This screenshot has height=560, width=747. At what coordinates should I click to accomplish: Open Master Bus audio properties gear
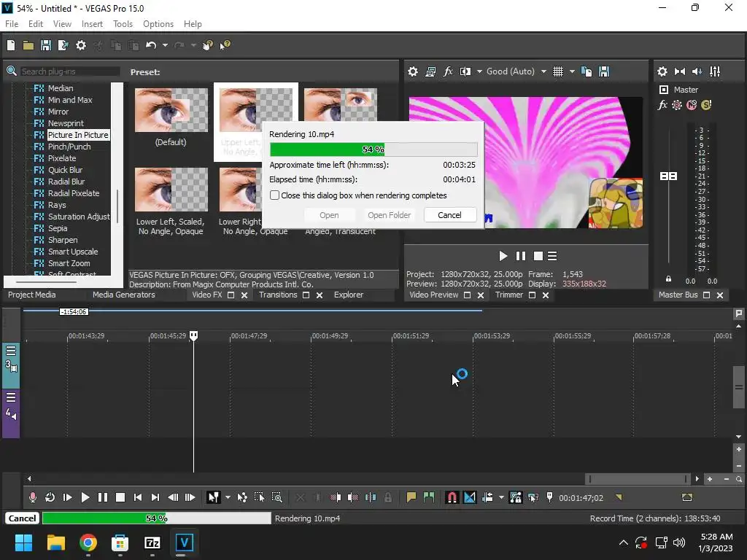662,71
